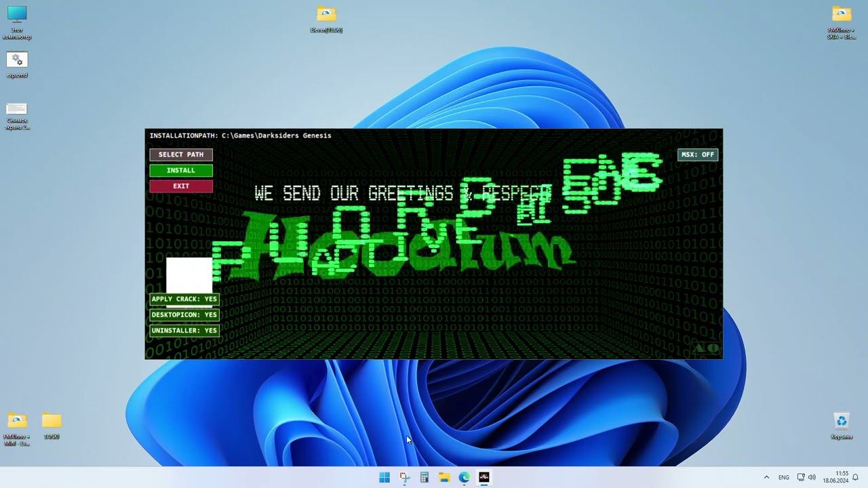
Task: Launch Microsoft Edge from the taskbar
Action: 464,477
